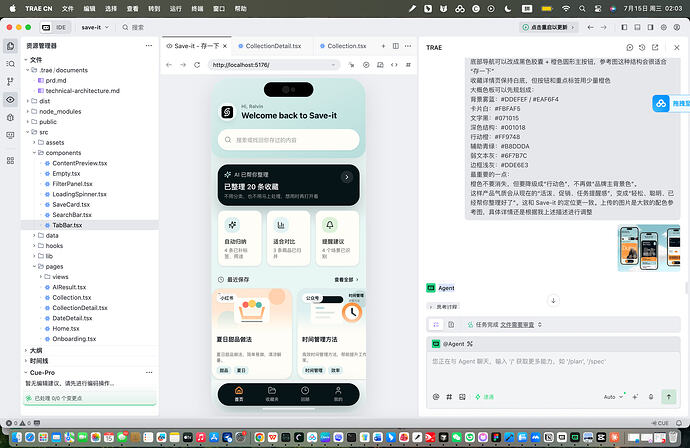This screenshot has width=690, height=448.
Task: Switch to SOLO mode icon beside IDE
Action: [46, 27]
